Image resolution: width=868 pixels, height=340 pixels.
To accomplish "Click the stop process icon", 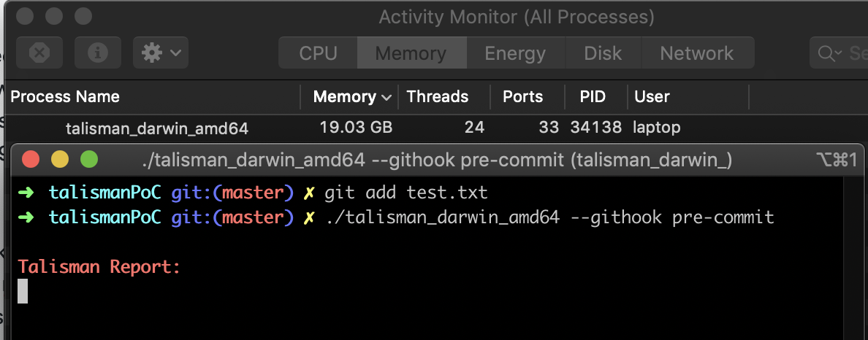I will [x=39, y=53].
